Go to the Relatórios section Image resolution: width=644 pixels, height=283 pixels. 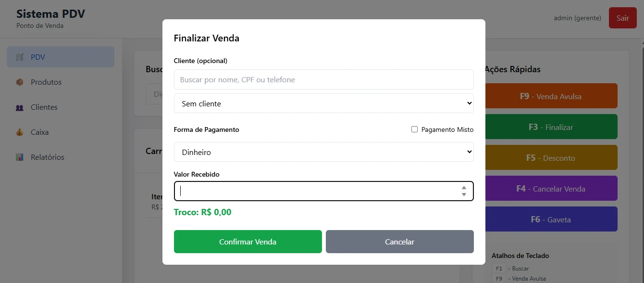(48, 157)
